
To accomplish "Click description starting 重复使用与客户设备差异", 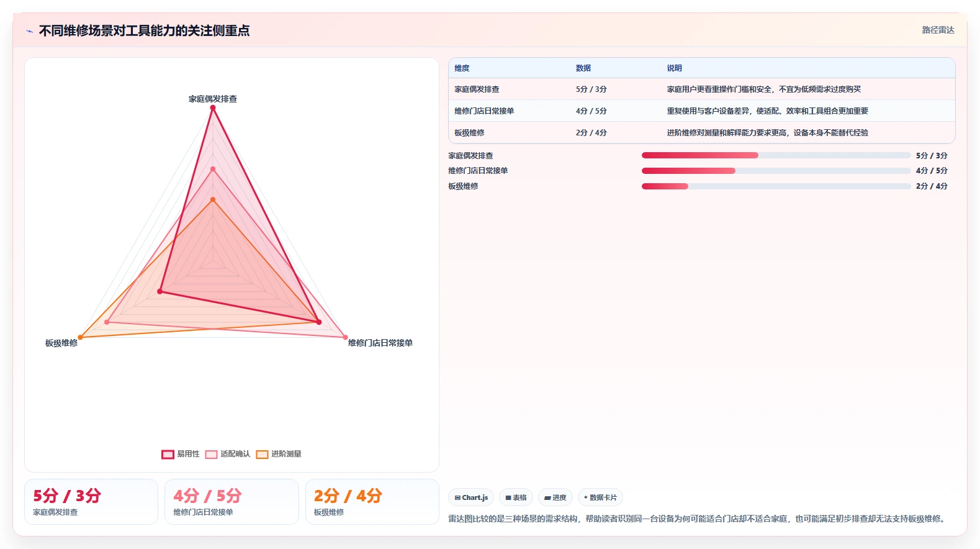I will coord(768,111).
